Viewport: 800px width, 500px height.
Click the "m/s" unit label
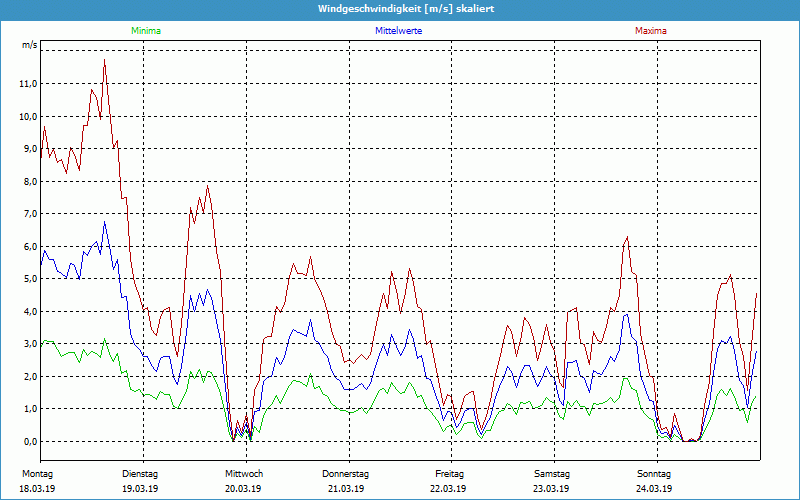point(29,45)
